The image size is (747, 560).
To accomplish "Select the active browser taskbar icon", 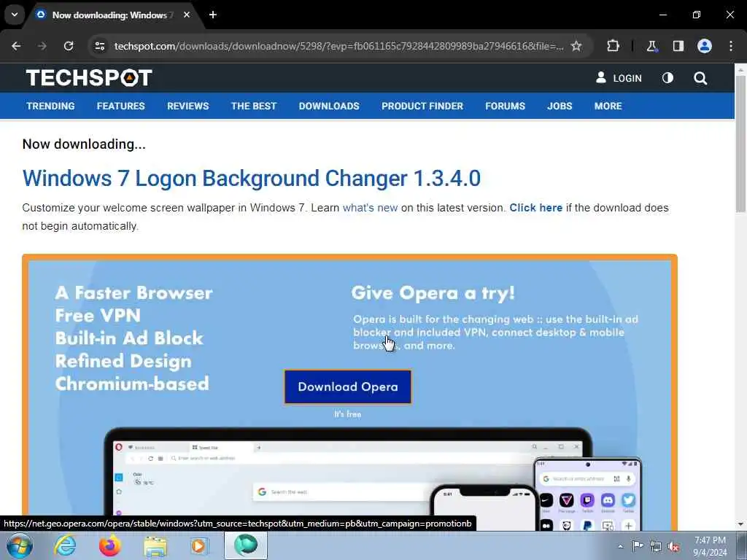I will 246,545.
